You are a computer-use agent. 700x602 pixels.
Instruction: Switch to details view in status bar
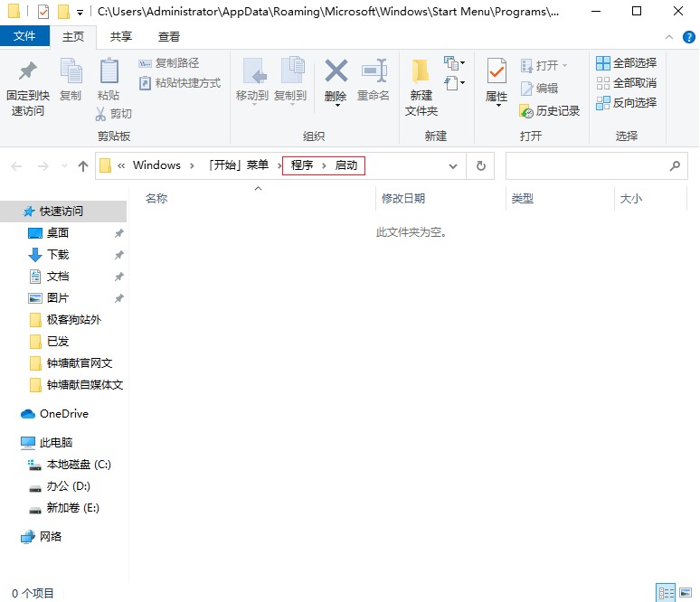tap(667, 593)
